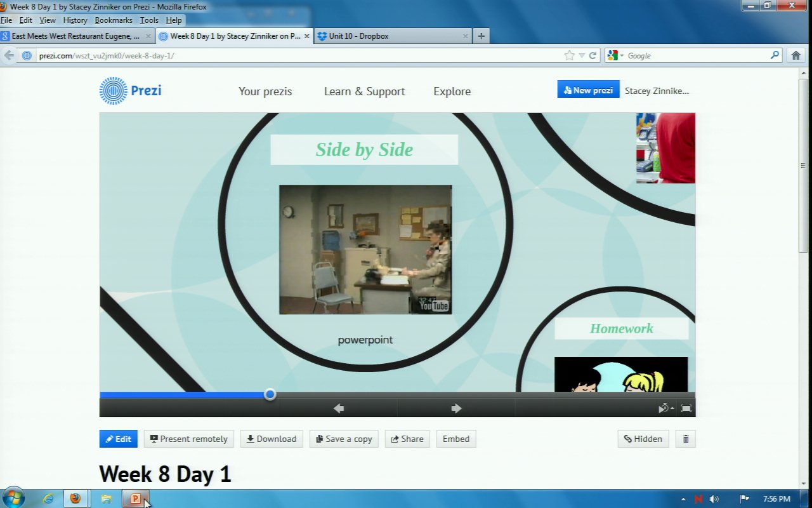Play the Side by Side YouTube video
This screenshot has width=812, height=508.
pos(365,250)
